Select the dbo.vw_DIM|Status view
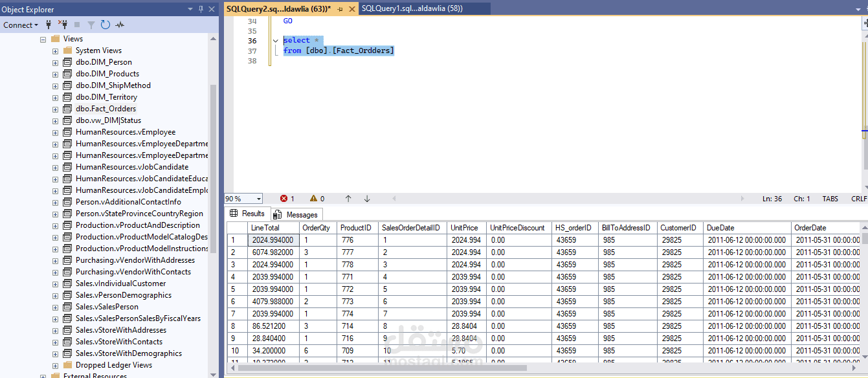The image size is (868, 378). [x=108, y=120]
